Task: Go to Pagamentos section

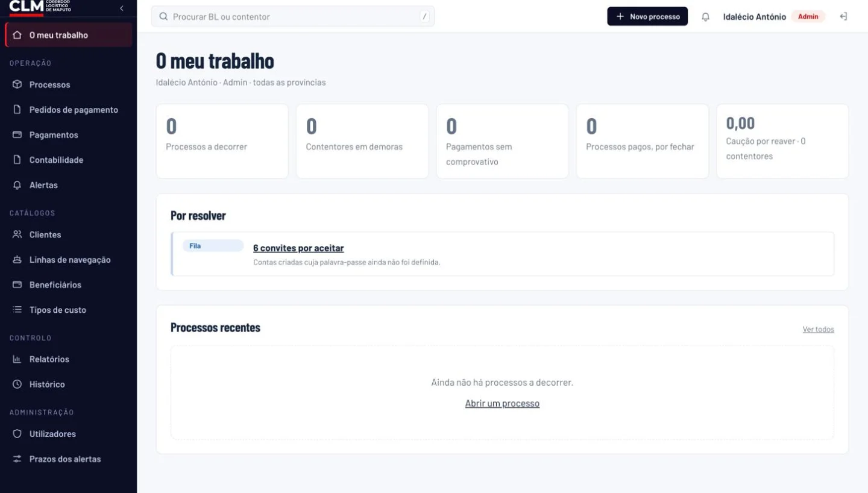Action: 68,135
